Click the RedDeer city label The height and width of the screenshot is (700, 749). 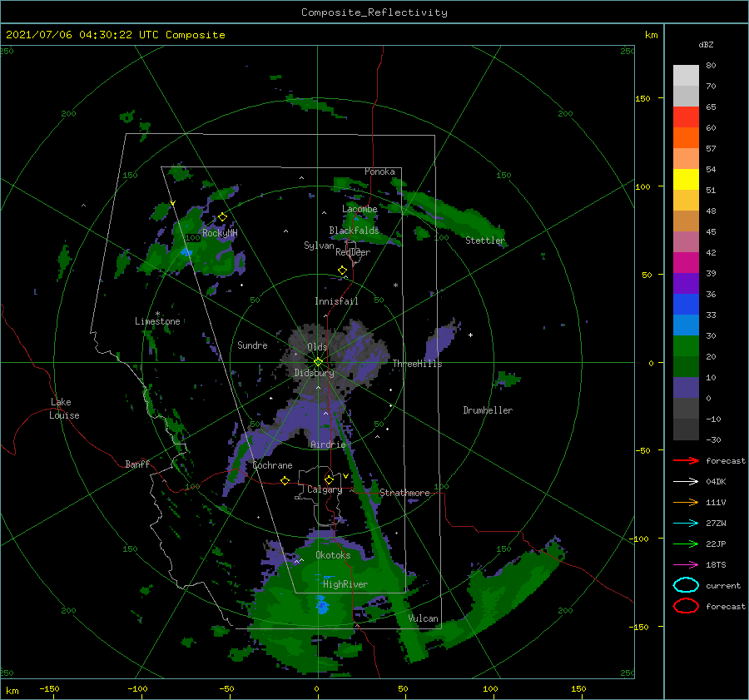353,252
